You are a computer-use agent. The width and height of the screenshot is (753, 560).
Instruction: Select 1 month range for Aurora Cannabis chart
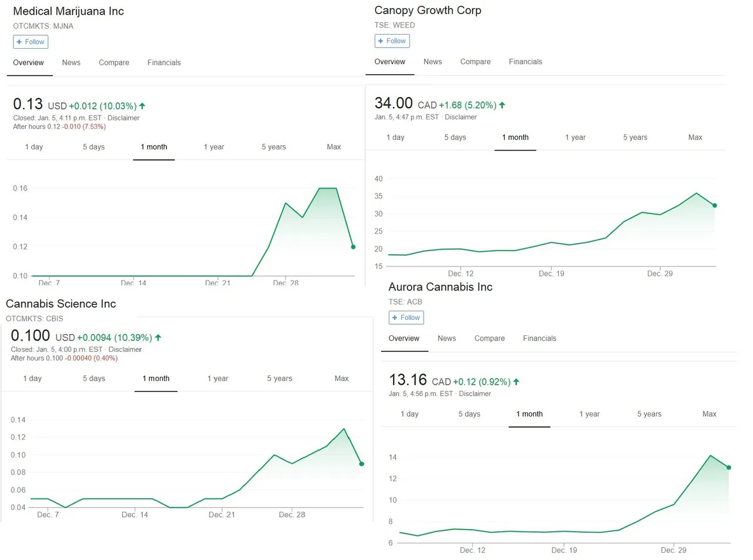click(x=529, y=414)
